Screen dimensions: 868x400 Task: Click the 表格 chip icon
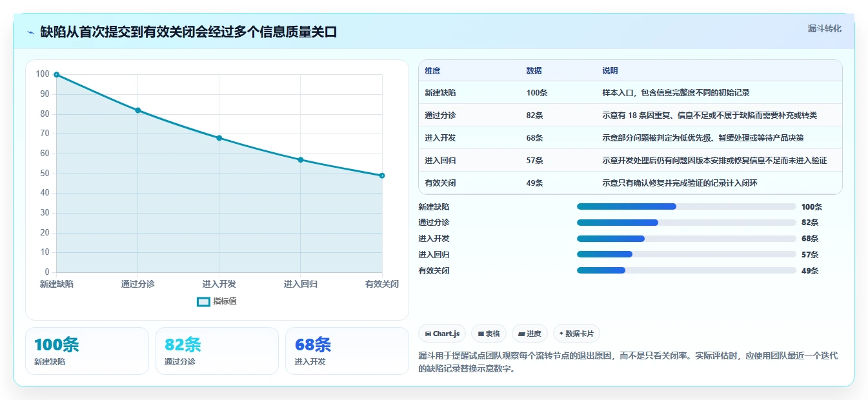pyautogui.click(x=481, y=334)
